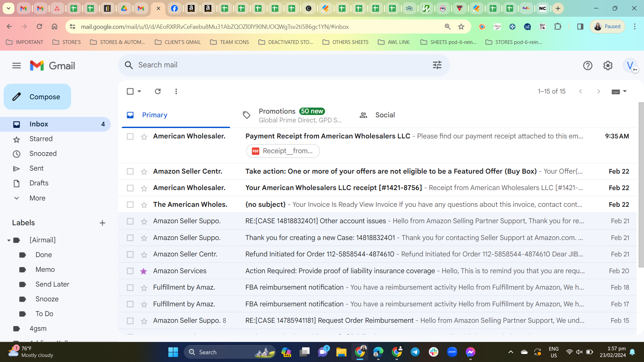Select the Buy Box offer email checkbox
The width and height of the screenshot is (644, 362).
tap(130, 172)
